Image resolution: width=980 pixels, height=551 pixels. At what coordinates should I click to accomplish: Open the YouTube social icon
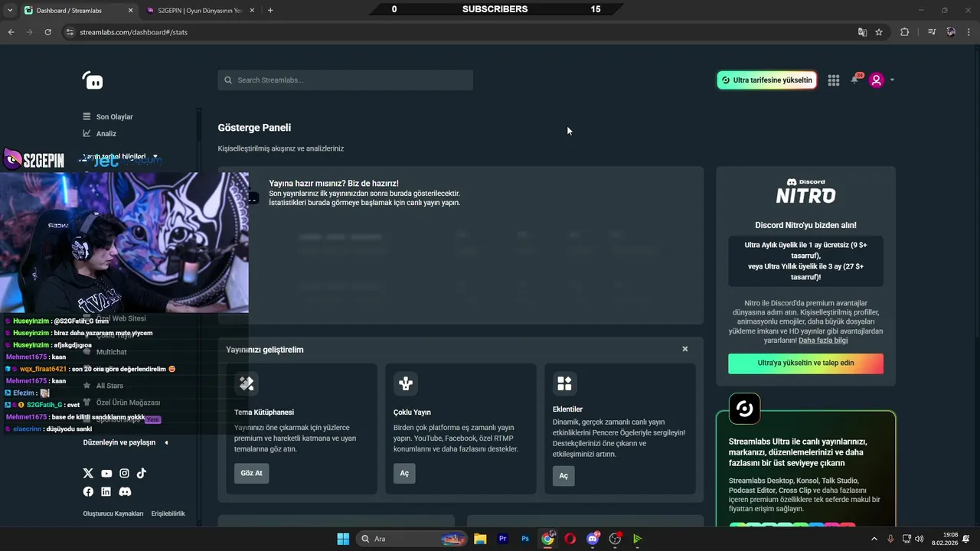point(106,474)
